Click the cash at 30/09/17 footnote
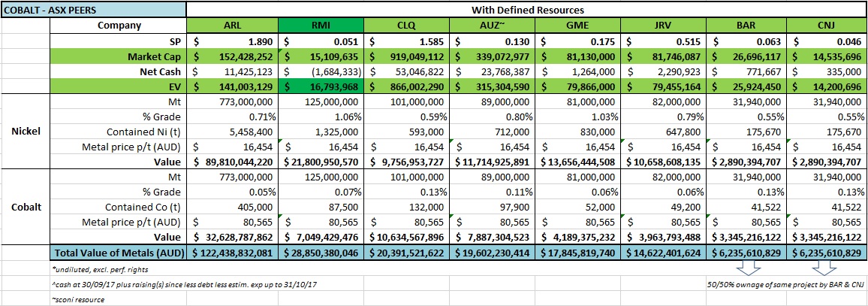 click(x=186, y=284)
